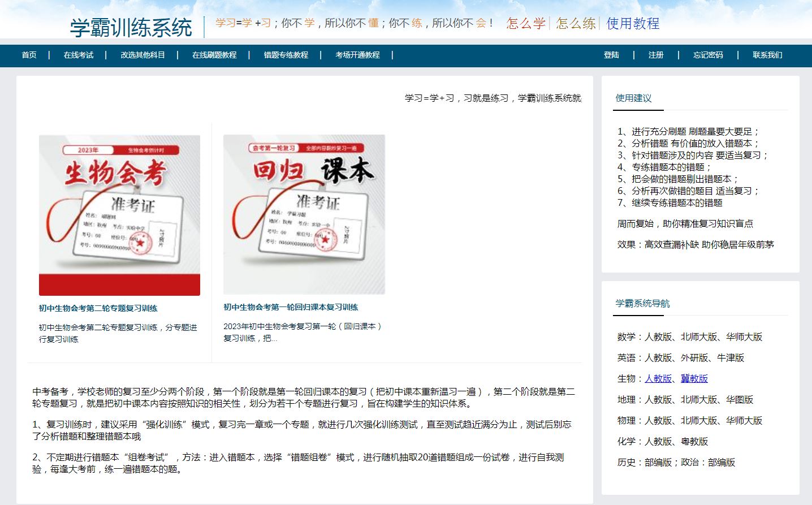
Task: Click the 生物会考 准考证 cover image
Action: click(119, 215)
